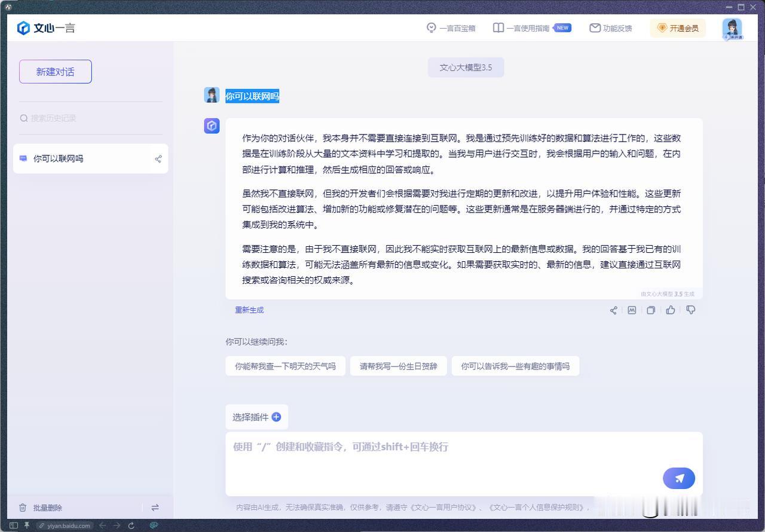The height and width of the screenshot is (532, 765).
Task: Open the user profile avatar in the header
Action: coord(732,29)
